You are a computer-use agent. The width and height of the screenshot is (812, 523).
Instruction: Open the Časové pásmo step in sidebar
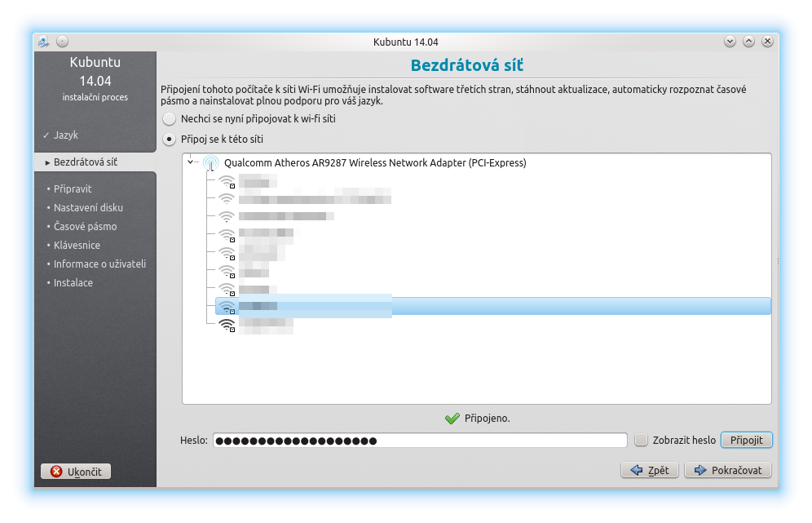86,227
